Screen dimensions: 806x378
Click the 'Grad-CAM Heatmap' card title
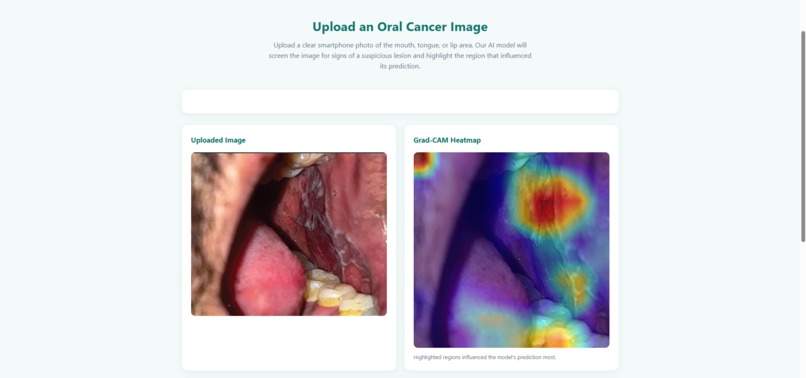click(x=447, y=140)
